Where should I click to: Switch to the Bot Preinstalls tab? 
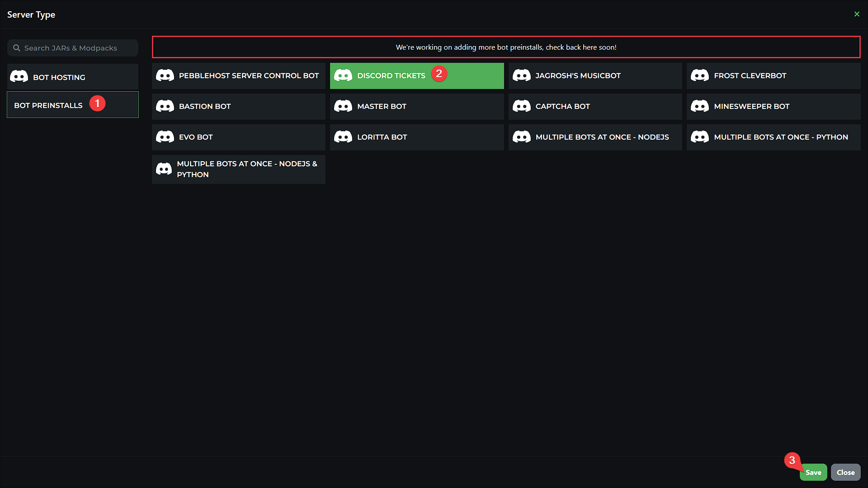(48, 105)
